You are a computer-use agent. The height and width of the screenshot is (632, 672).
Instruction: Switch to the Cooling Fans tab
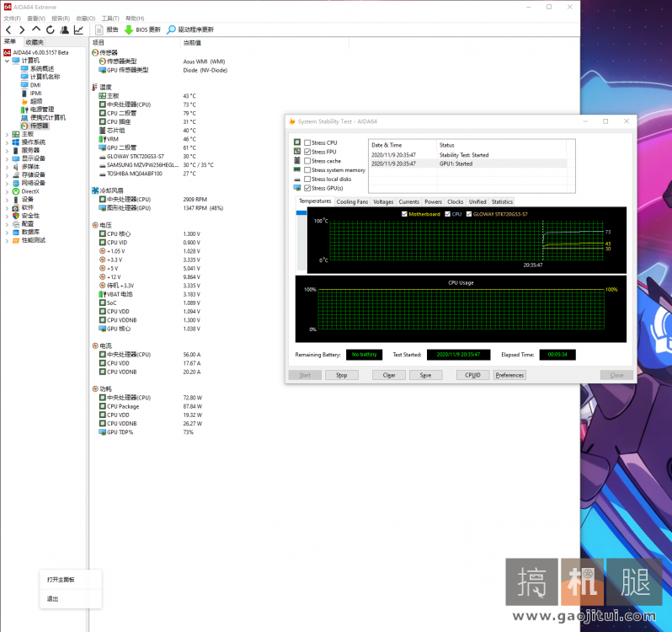(352, 202)
